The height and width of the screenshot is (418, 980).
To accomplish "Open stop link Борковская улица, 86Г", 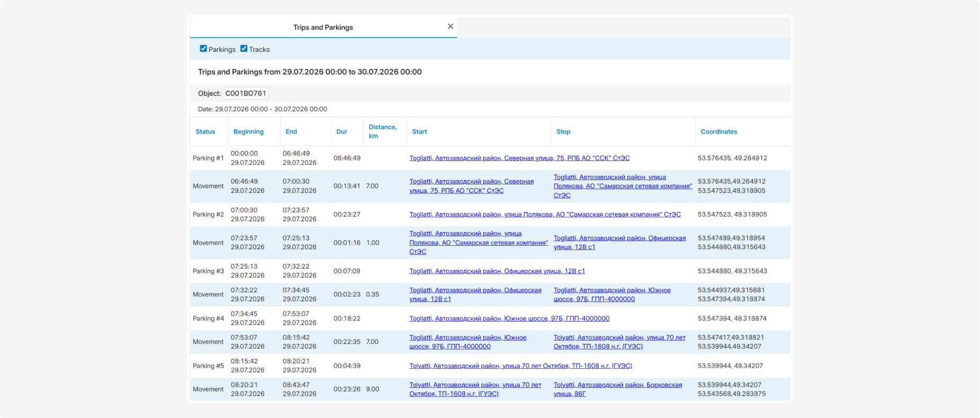I will [618, 389].
